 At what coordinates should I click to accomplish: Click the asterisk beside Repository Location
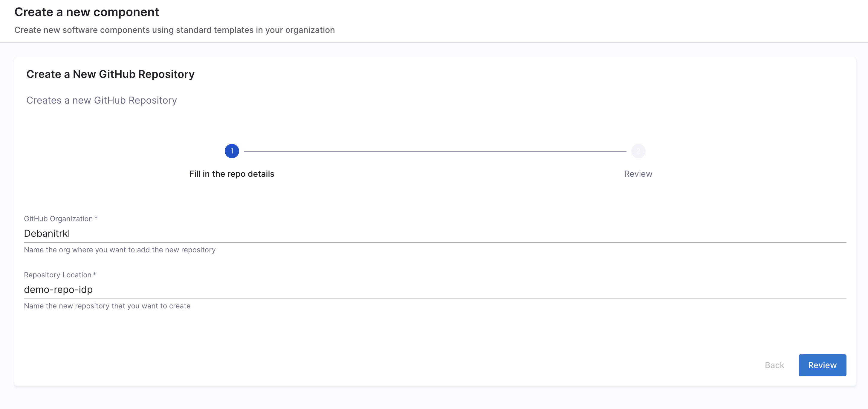pyautogui.click(x=95, y=274)
